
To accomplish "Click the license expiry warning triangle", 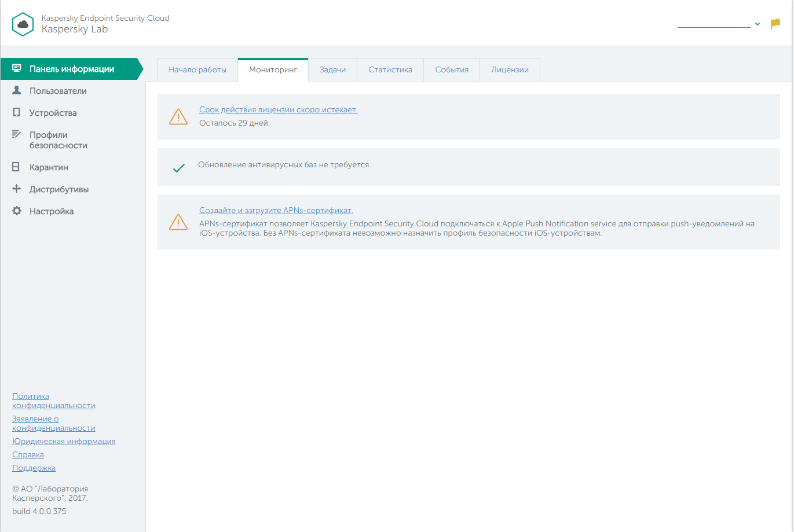I will (178, 116).
